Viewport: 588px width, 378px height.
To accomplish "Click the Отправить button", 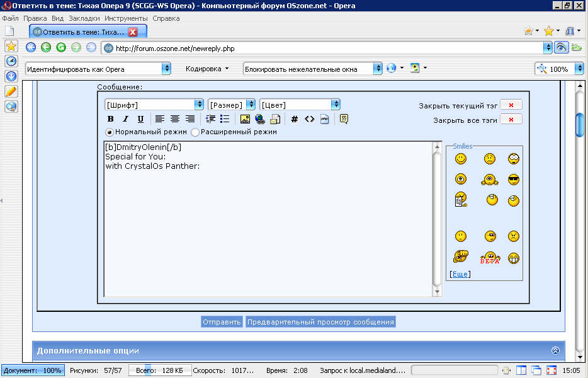I will [222, 322].
